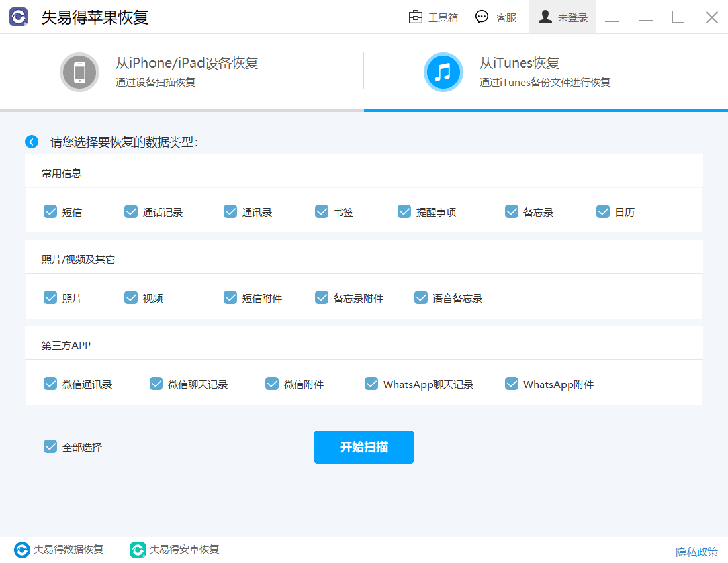Toggle the 微信附件 checkbox

point(272,384)
